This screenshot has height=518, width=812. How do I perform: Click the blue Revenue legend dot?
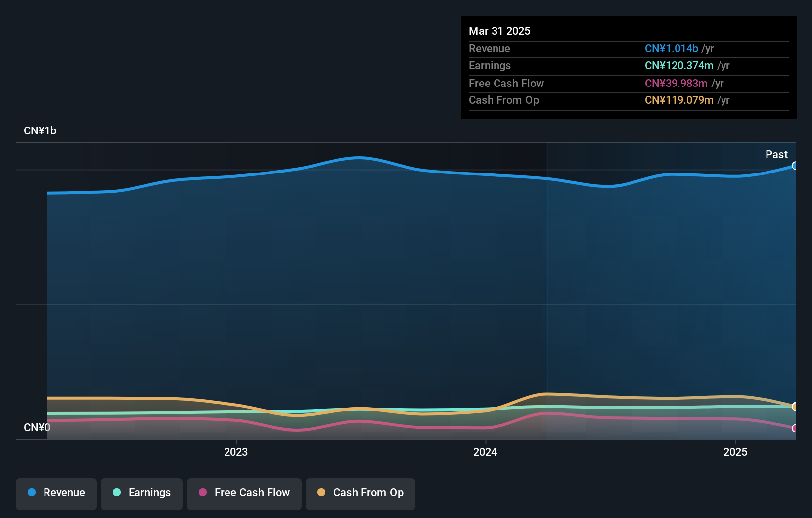click(32, 492)
